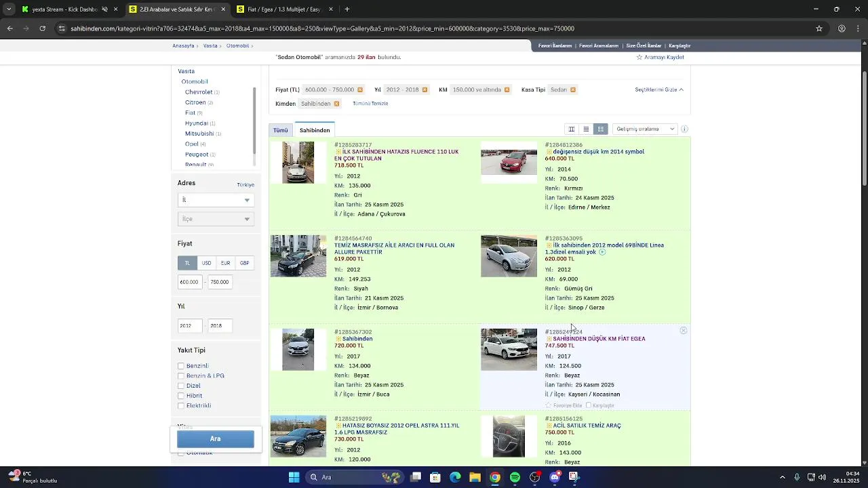Screen dimensions: 868x488
Task: Remove the Yıl 2012 - 2018 filter
Action: [425, 89]
